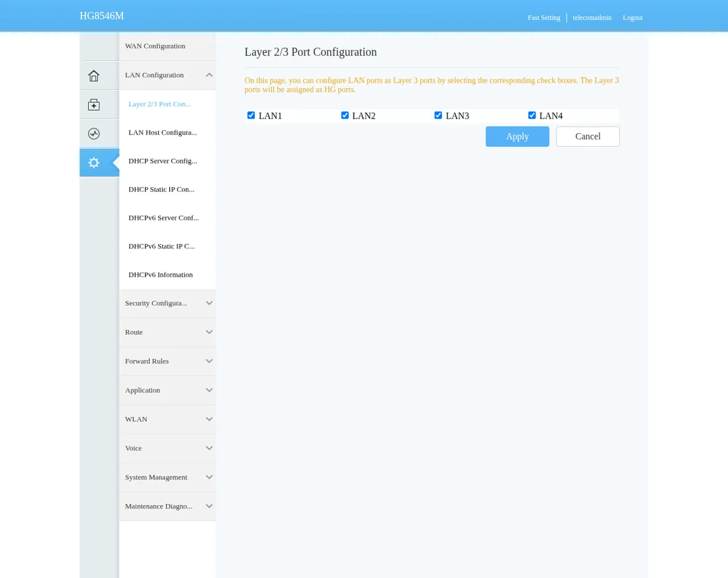Click the telecomadmin account link
This screenshot has width=728, height=578.
tap(592, 18)
